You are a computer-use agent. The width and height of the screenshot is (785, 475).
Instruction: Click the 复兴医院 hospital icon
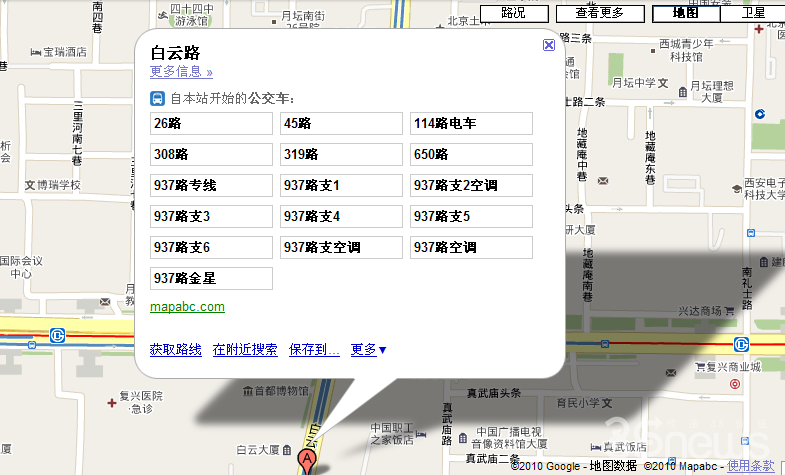point(109,401)
